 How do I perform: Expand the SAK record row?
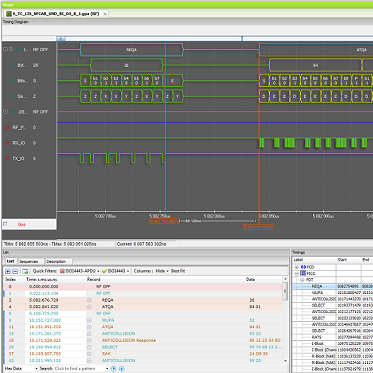(89, 354)
